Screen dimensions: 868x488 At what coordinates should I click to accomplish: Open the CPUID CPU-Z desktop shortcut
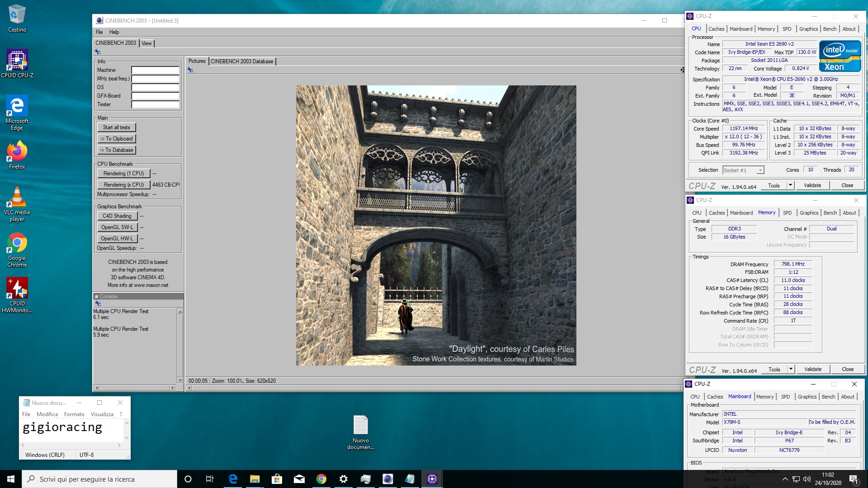pyautogui.click(x=17, y=64)
